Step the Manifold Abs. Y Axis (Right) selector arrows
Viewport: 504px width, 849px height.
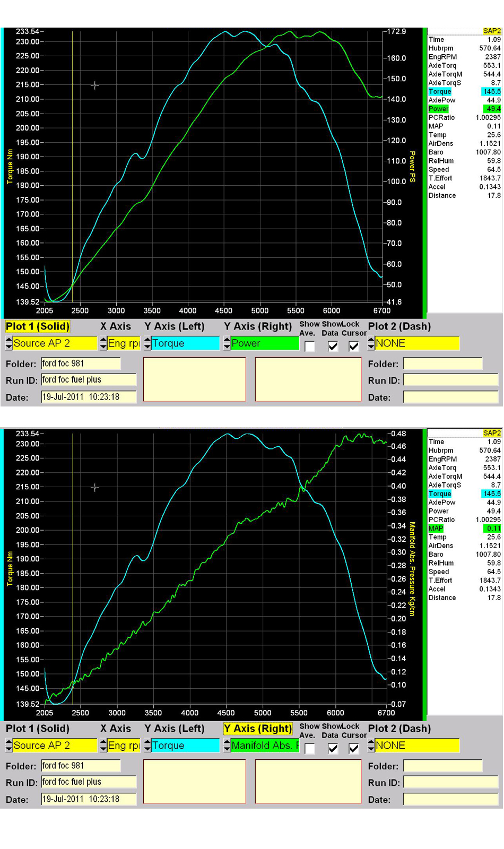click(227, 746)
